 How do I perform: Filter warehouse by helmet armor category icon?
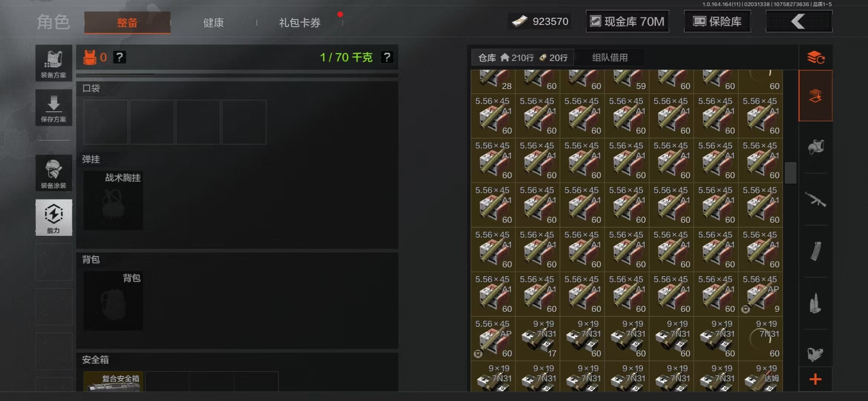click(816, 147)
